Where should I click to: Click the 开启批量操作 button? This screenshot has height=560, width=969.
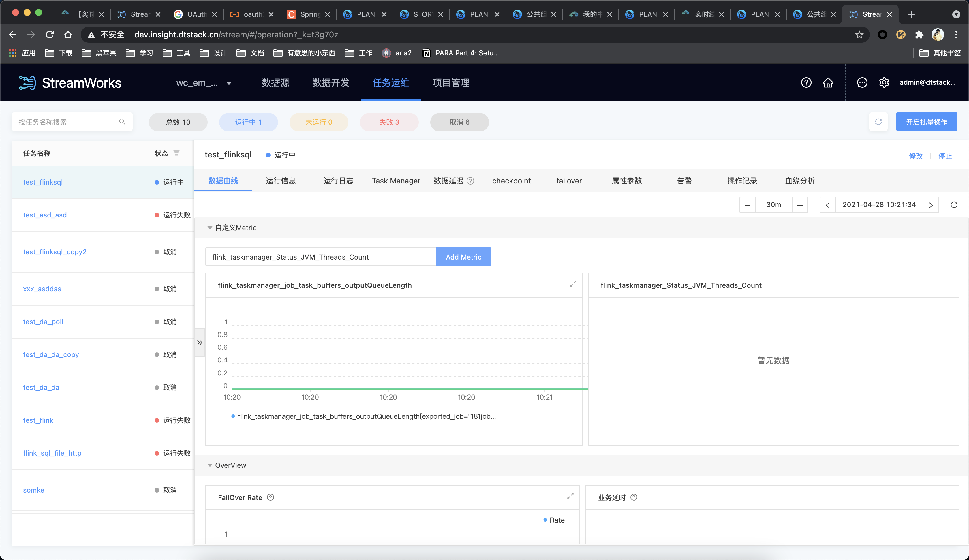[x=926, y=122]
